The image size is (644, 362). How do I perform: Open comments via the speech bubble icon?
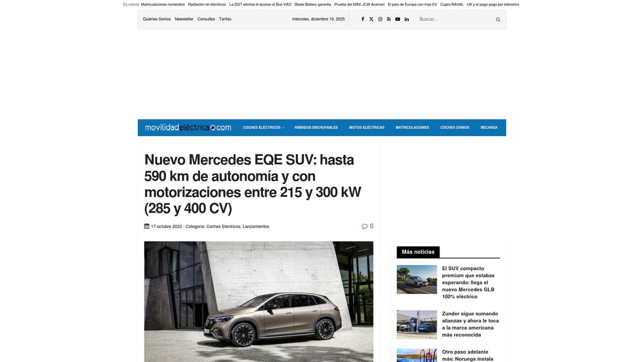(364, 226)
